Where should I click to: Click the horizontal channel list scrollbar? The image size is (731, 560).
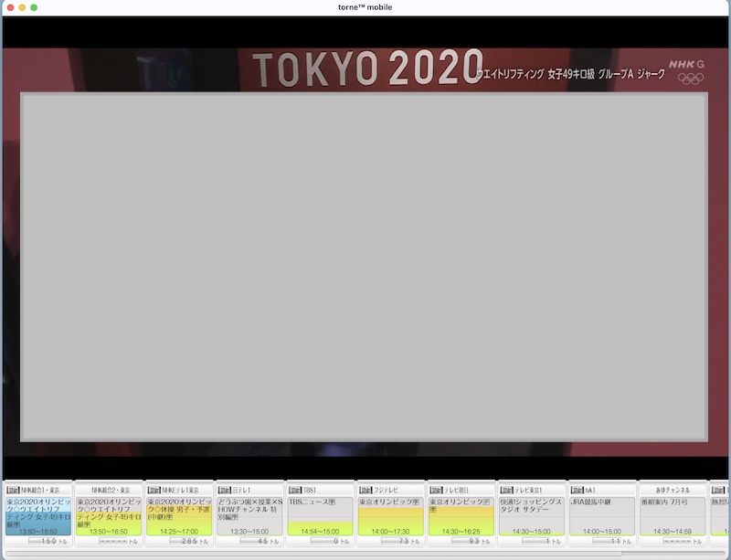pos(313,554)
